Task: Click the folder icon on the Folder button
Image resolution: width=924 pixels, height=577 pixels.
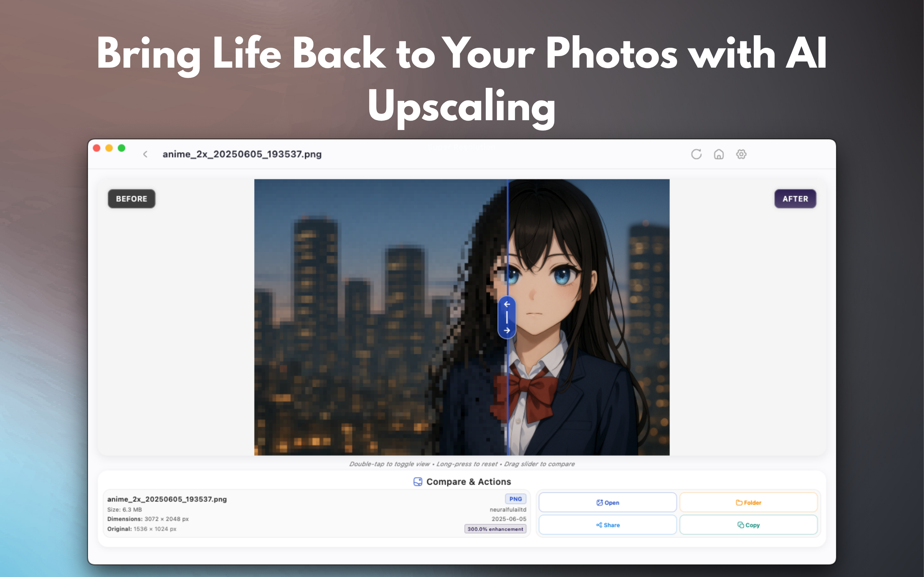Action: click(x=739, y=502)
